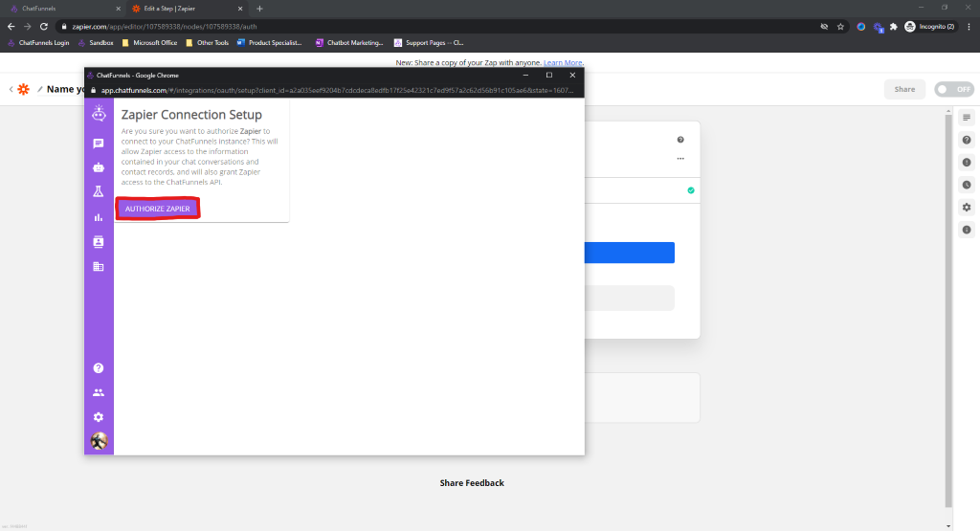
Task: Open the Zapier right panel info icon
Action: pyautogui.click(x=967, y=230)
